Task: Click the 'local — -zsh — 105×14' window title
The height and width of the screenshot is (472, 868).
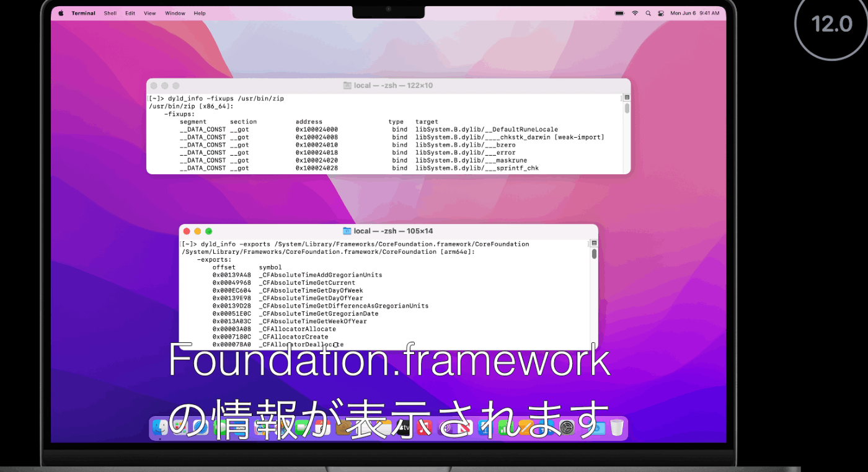Action: point(394,231)
